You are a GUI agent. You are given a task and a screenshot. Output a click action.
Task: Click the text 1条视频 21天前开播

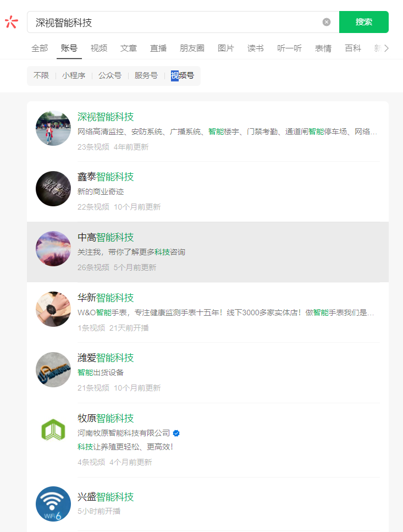[113, 328]
